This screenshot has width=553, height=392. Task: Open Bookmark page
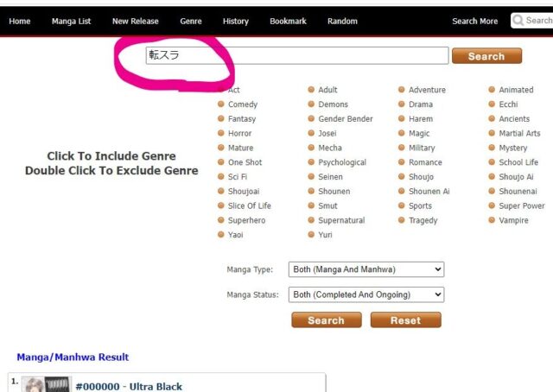coord(288,21)
